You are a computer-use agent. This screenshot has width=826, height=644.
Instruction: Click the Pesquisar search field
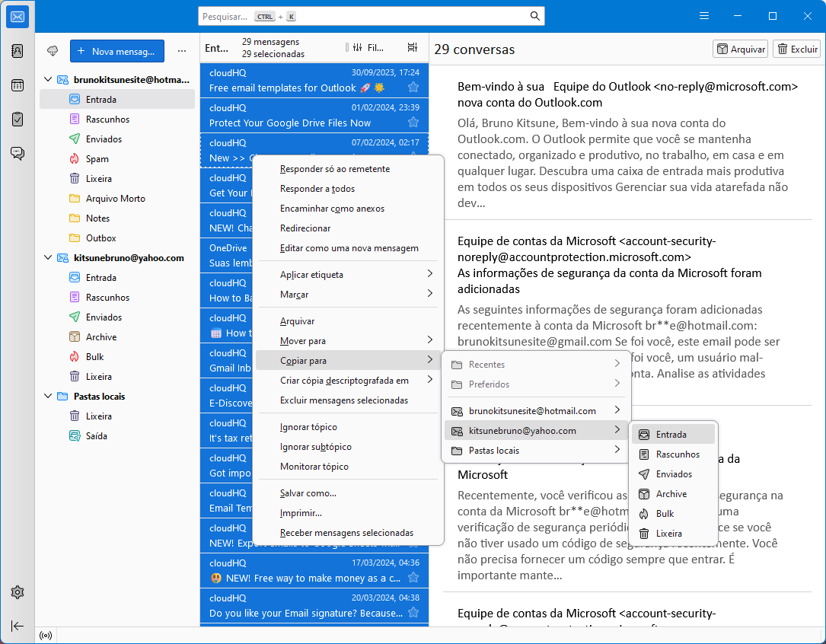click(372, 16)
